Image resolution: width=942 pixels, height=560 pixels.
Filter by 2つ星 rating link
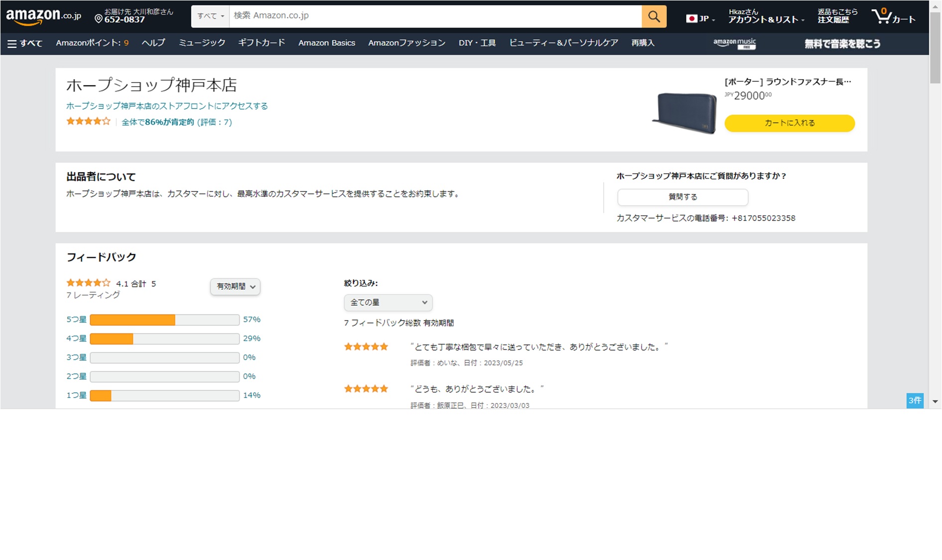coord(76,376)
